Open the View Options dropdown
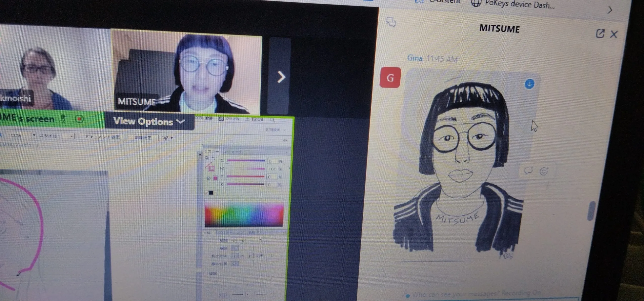This screenshot has width=644, height=301. [149, 122]
